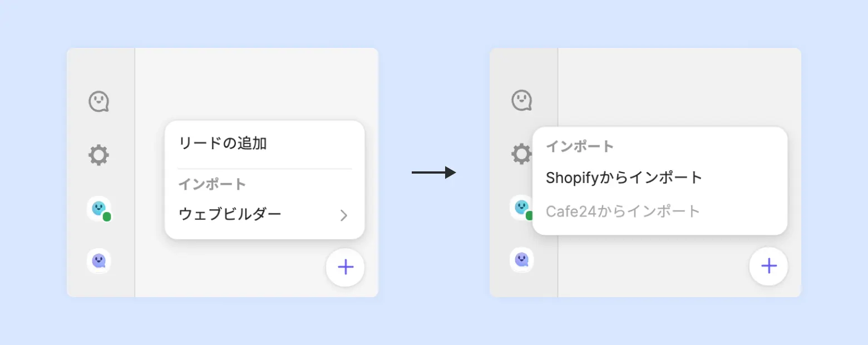868x345 pixels.
Task: Click the インポート header in right popup
Action: point(580,147)
